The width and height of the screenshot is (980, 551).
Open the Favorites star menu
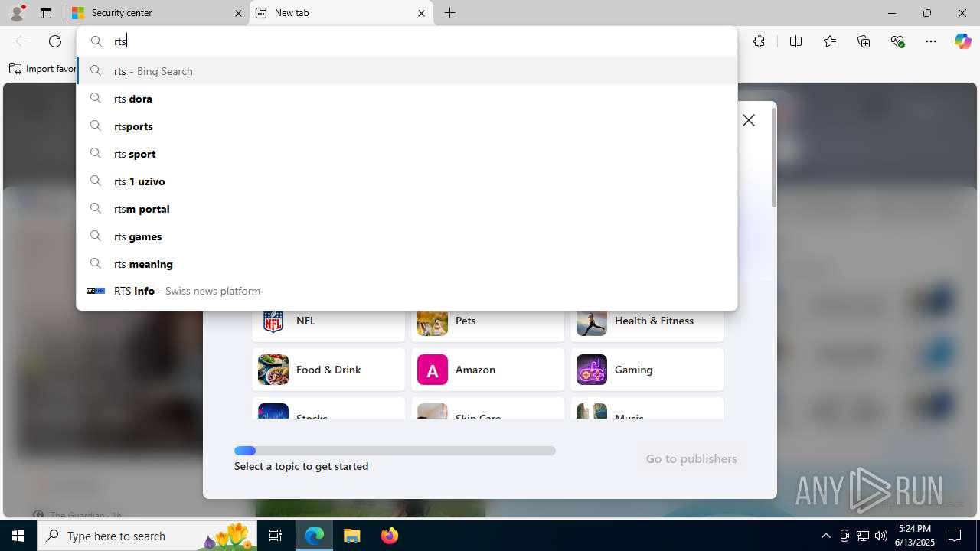coord(830,41)
